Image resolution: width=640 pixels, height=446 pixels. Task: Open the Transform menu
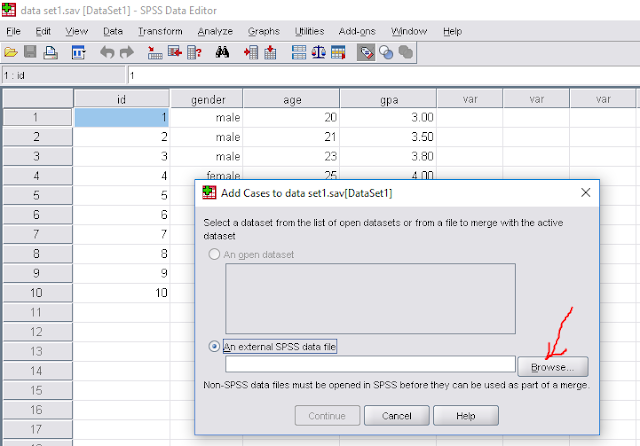click(160, 31)
